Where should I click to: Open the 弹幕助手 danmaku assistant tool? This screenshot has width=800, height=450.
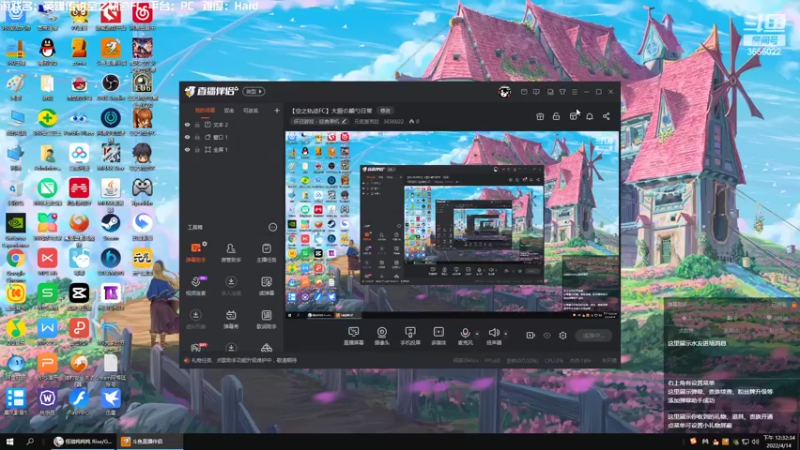coord(195,253)
